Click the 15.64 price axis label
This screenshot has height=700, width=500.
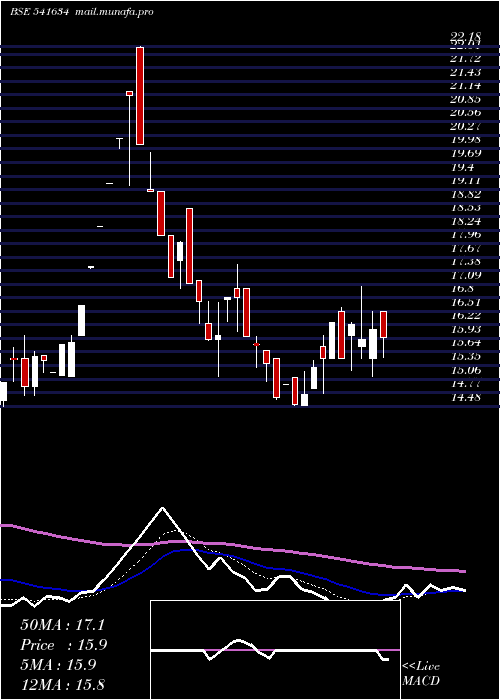click(x=466, y=343)
